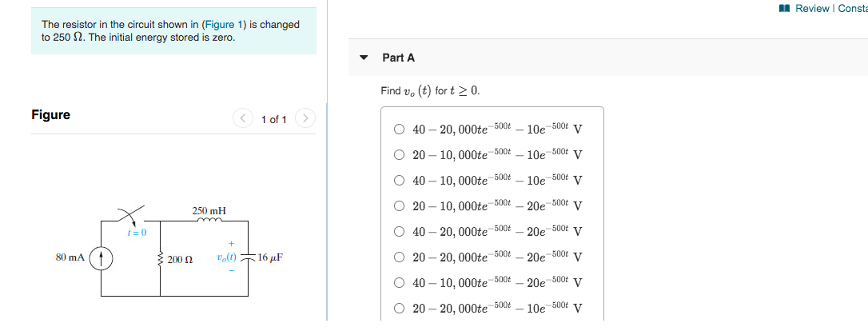This screenshot has width=868, height=331.
Task: Go to next figure arrow
Action: [305, 118]
